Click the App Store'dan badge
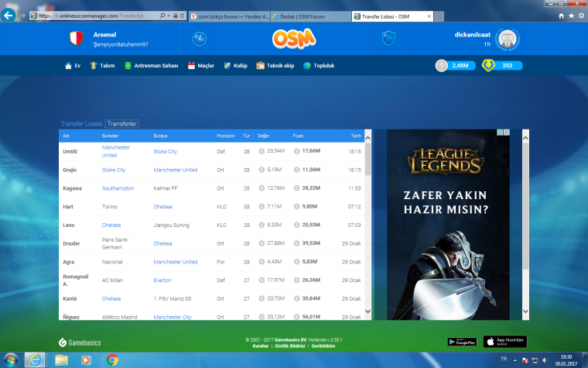588x368 pixels. (504, 342)
